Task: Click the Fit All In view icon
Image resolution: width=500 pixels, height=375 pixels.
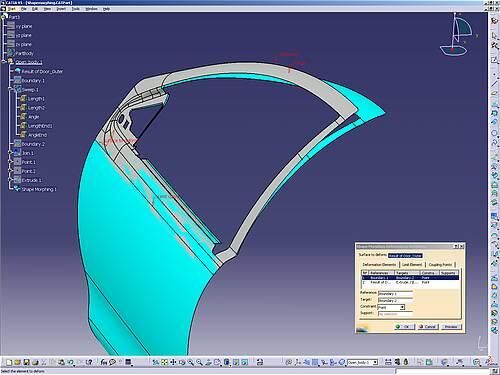Action: (164, 362)
